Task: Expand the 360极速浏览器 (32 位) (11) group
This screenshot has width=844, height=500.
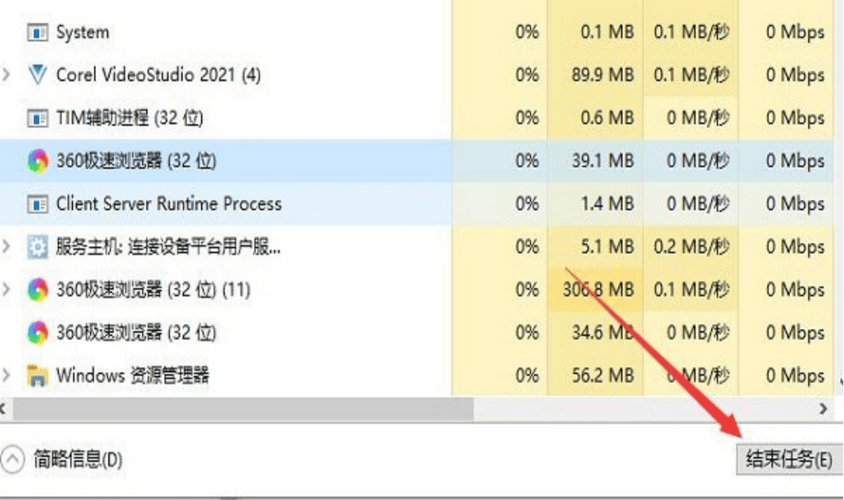Action: point(6,290)
